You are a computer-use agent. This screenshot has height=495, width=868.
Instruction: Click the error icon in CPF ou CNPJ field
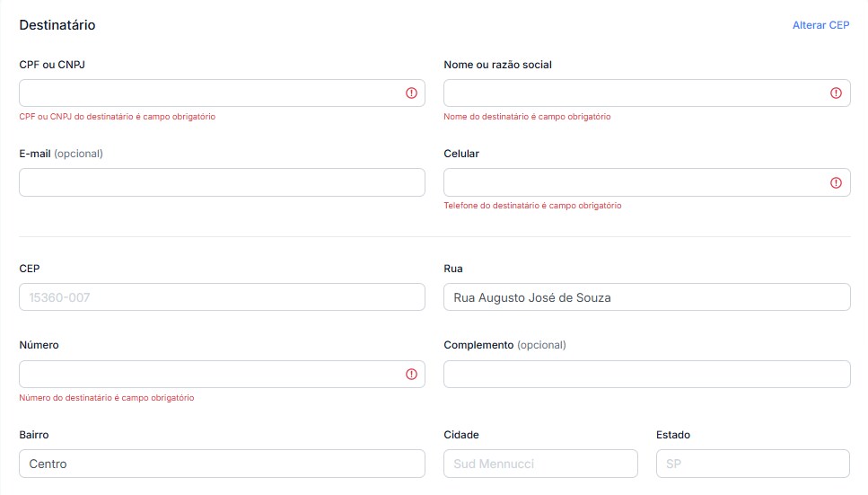(411, 93)
